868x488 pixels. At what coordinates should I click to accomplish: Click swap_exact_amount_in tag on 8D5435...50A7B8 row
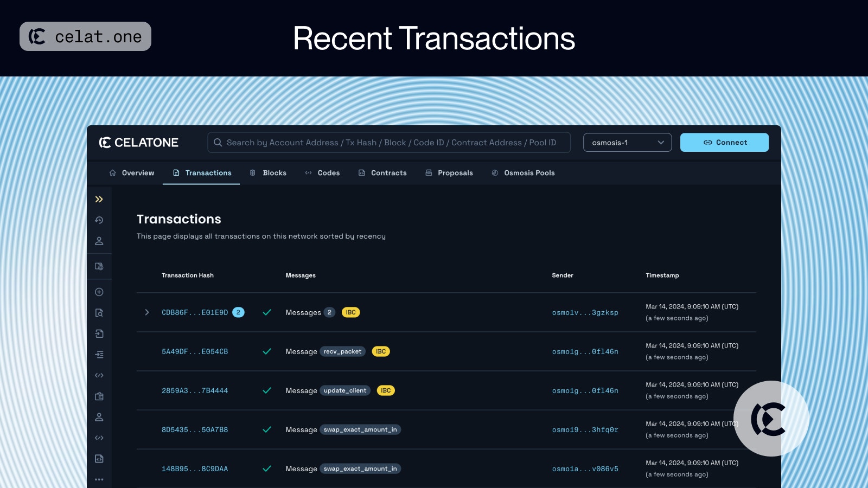coord(360,429)
